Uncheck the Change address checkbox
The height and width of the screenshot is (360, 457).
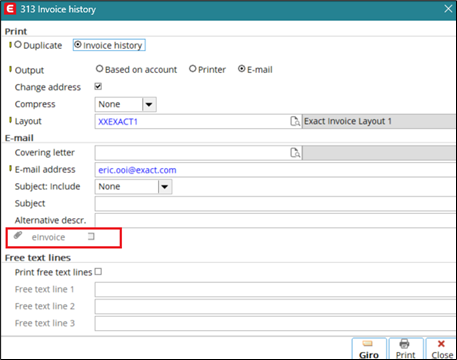coord(98,86)
